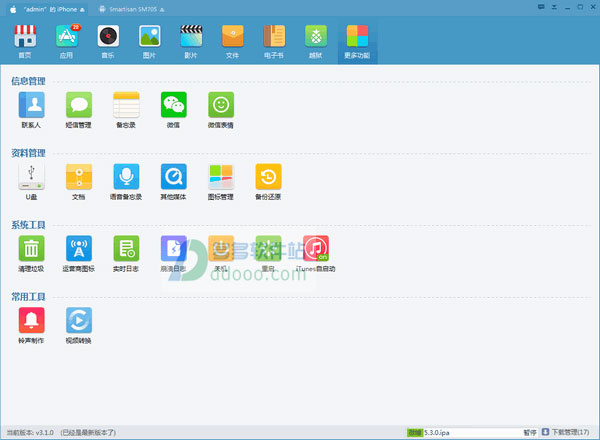Launch 清理垃圾 junk cleaner
Image resolution: width=600 pixels, height=440 pixels.
(x=31, y=254)
